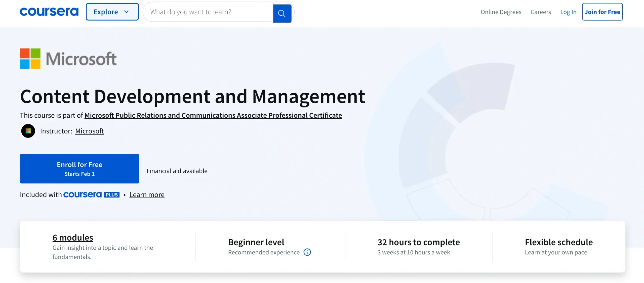Image resolution: width=644 pixels, height=283 pixels.
Task: Click 'Learn at your own pace' text
Action: coord(556,252)
